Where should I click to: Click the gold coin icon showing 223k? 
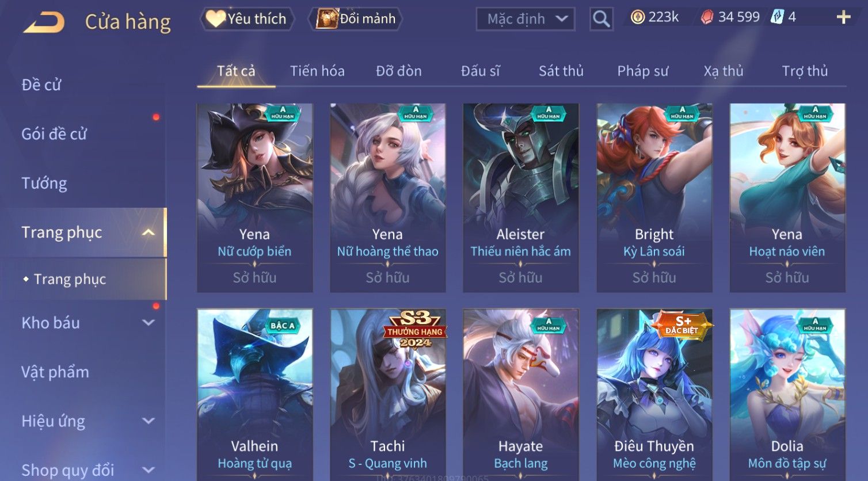click(637, 17)
